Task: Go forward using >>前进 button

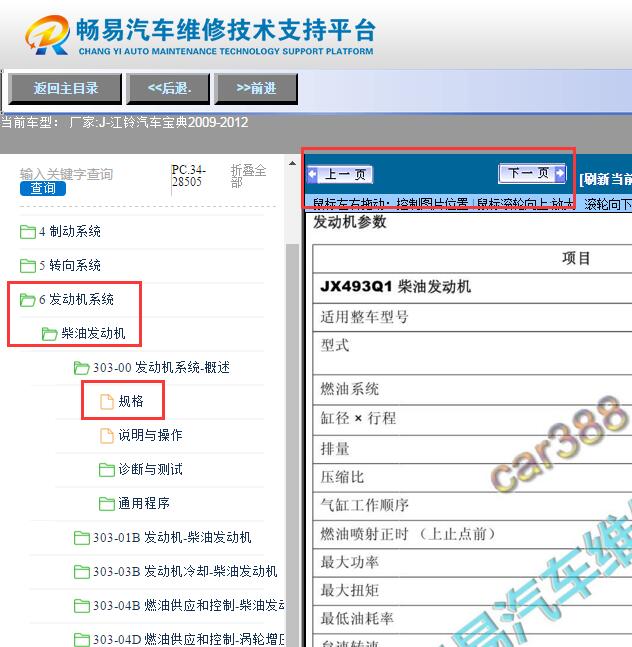Action: (256, 88)
